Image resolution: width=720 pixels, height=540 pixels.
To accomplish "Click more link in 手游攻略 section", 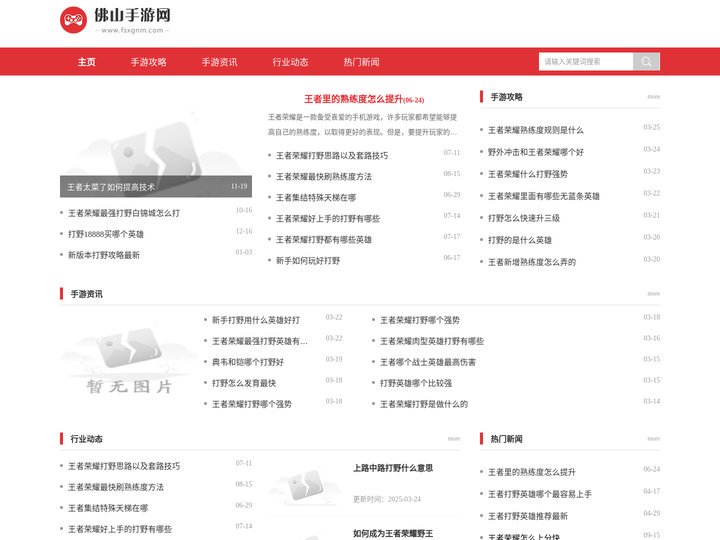I will tap(653, 97).
